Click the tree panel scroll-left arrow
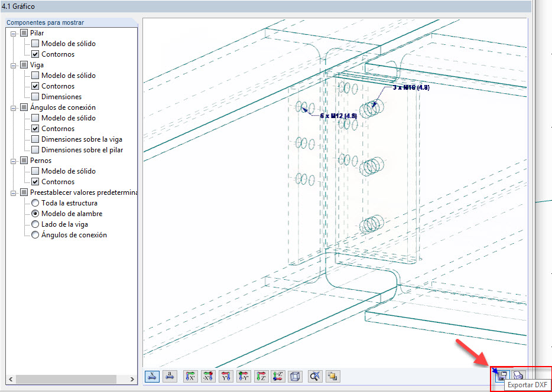The width and height of the screenshot is (552, 392). (x=10, y=379)
